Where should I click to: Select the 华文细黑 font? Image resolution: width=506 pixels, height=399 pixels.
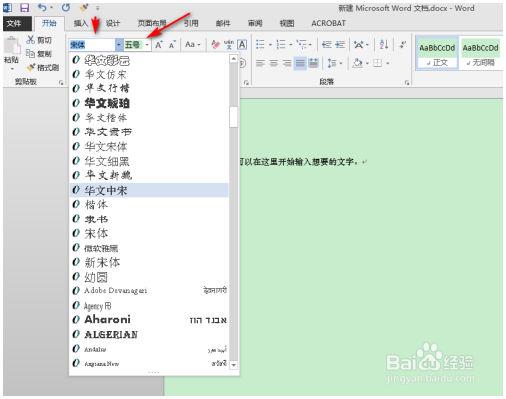pyautogui.click(x=149, y=161)
